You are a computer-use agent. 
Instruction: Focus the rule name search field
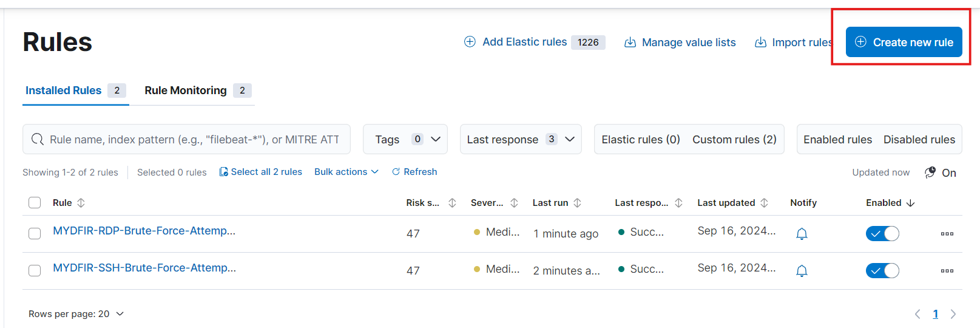[x=186, y=139]
